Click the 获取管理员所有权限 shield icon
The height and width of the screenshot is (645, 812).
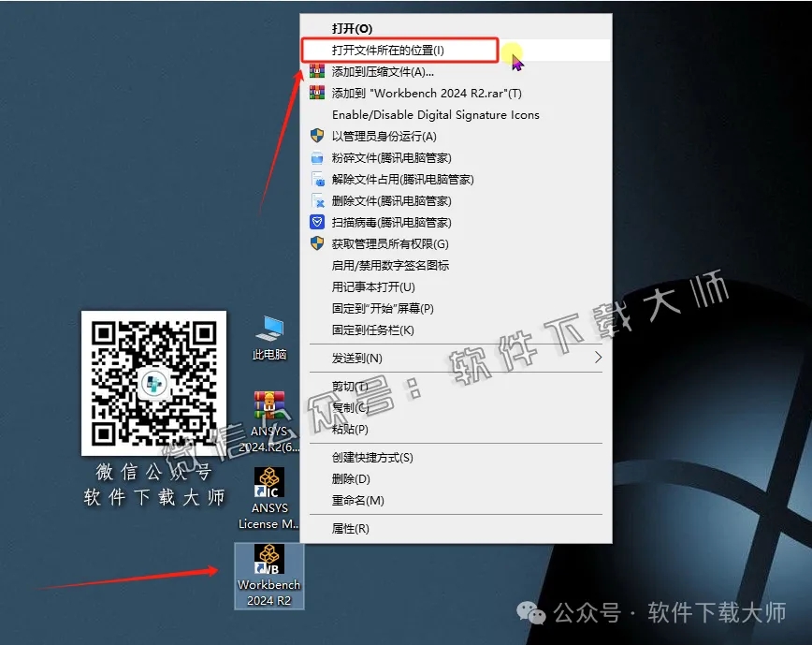(317, 243)
